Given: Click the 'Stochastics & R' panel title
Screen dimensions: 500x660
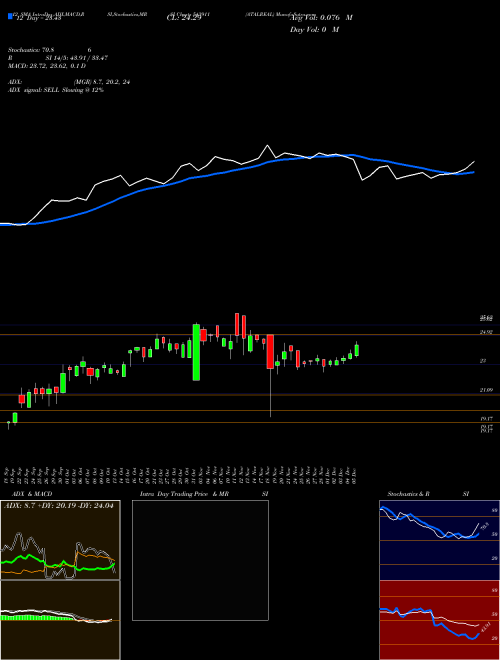Looking at the screenshot, I should [x=408, y=494].
